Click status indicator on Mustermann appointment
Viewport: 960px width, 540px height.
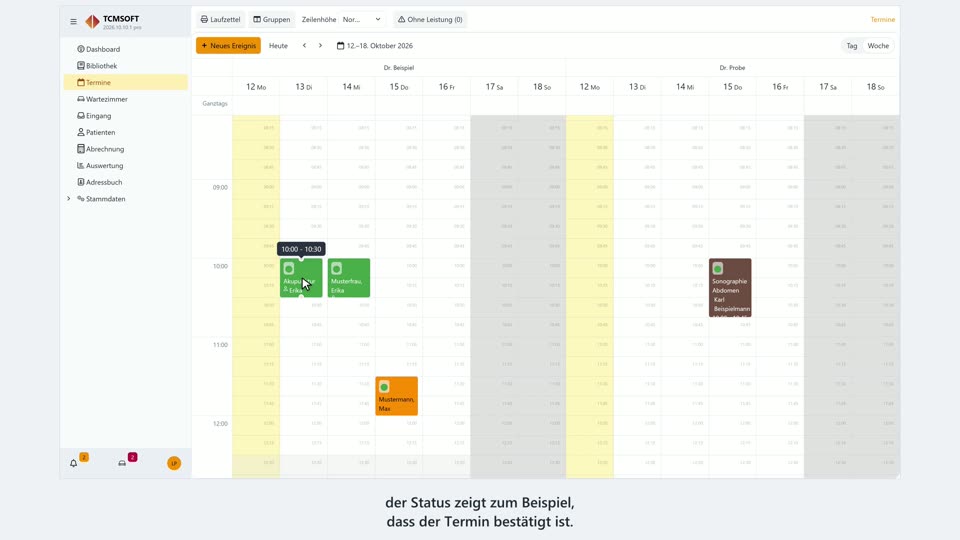pos(384,387)
